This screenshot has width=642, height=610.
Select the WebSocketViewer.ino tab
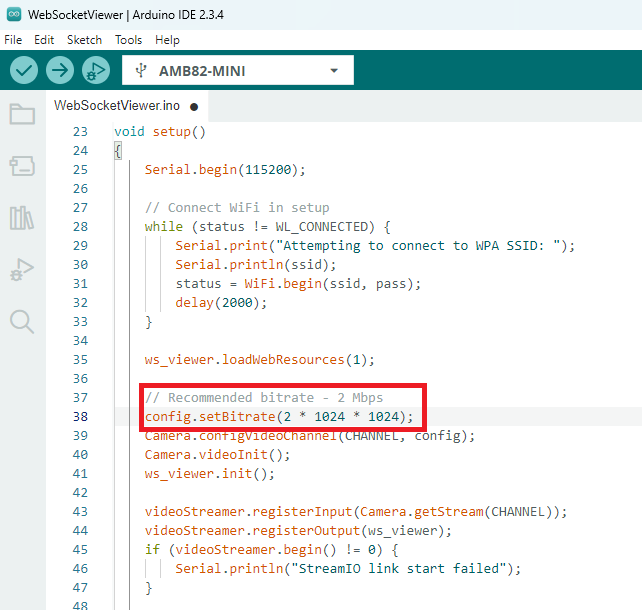point(116,105)
